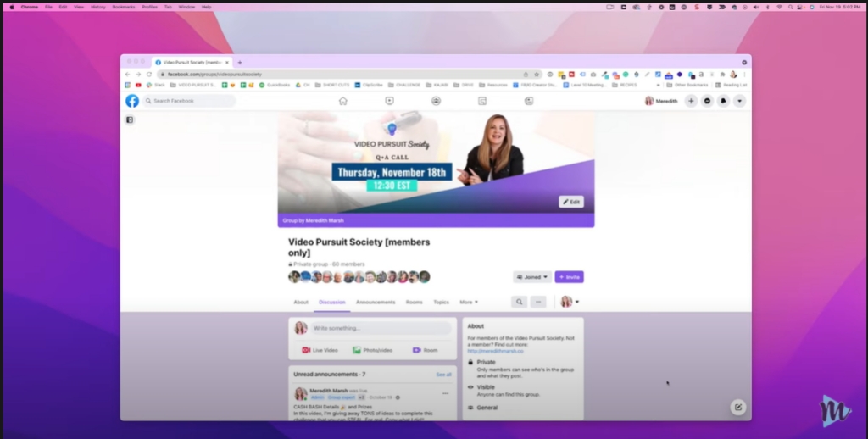Click the purple Invite button
Screen dimensions: 868x439
tap(569, 277)
